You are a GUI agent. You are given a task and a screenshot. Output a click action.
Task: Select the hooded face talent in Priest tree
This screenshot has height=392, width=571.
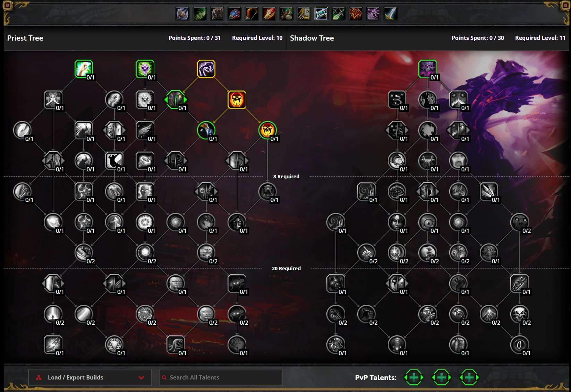[x=237, y=222]
